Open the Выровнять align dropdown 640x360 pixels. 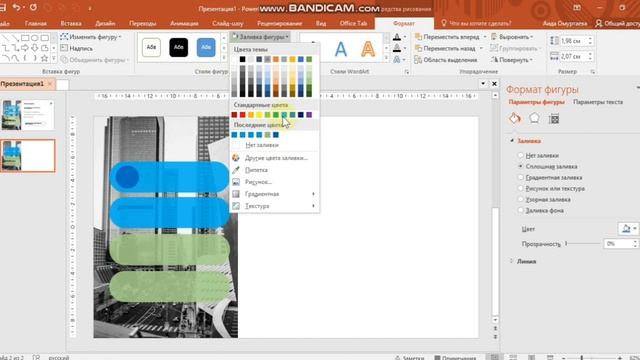pos(512,37)
